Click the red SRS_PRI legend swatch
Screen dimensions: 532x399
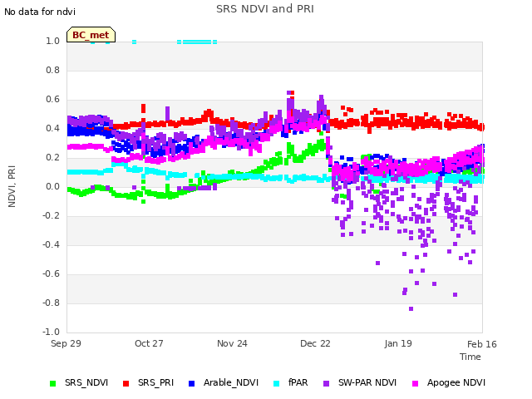(126, 383)
